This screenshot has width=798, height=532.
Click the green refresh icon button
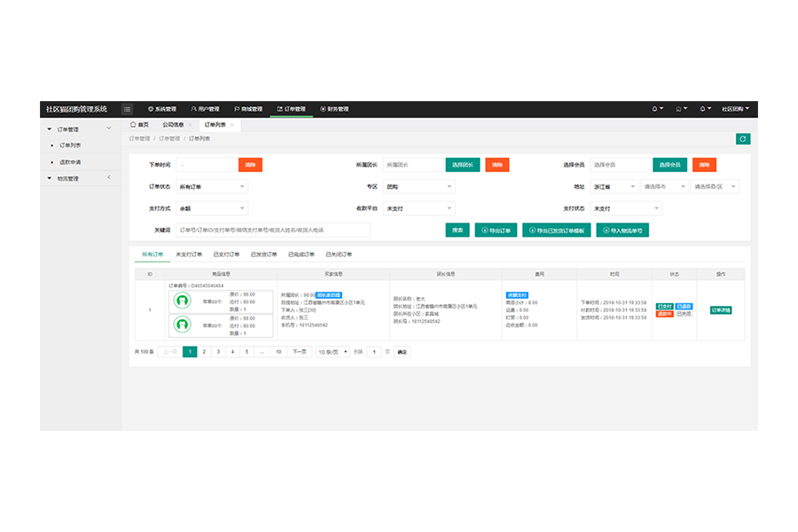point(742,139)
